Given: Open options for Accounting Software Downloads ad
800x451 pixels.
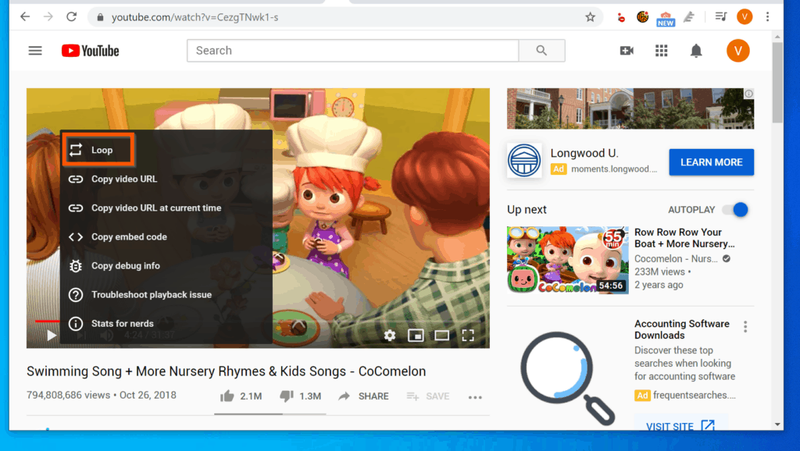Looking at the screenshot, I should 745,327.
